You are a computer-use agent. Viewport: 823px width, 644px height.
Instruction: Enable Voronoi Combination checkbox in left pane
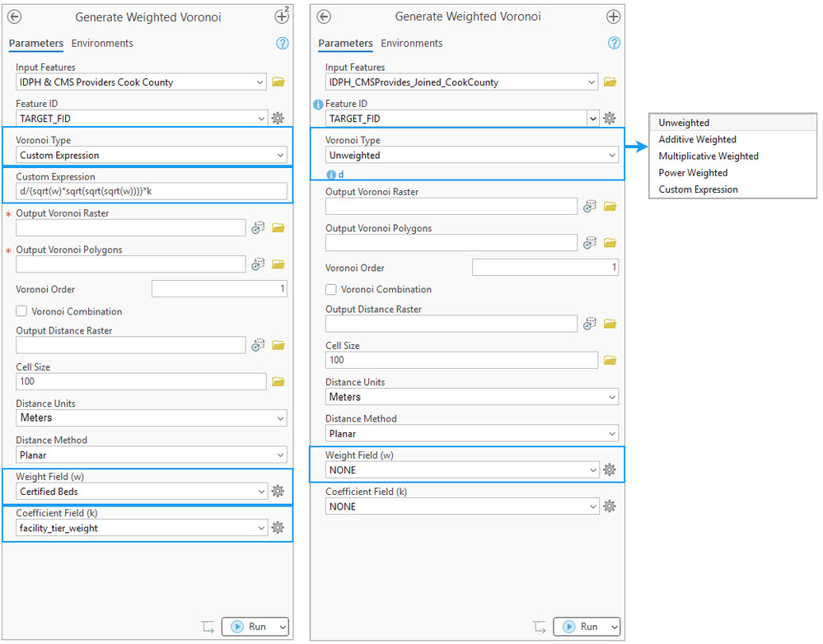coord(21,311)
